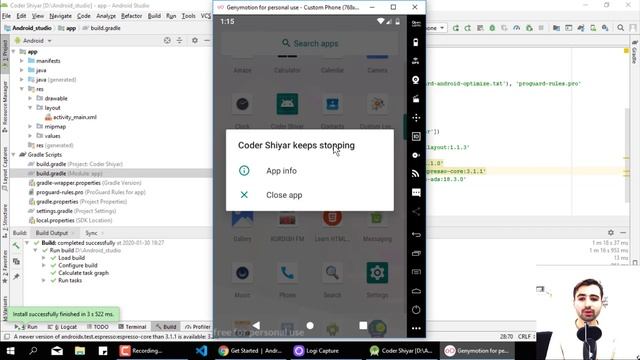Screen dimensions: 640x360
Task: Toggle 1: Project tool window side tab
Action: (x=5, y=53)
